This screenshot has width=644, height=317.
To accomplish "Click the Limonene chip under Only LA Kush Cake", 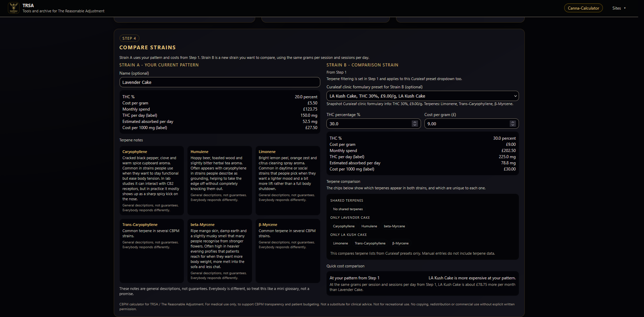I will 340,243.
